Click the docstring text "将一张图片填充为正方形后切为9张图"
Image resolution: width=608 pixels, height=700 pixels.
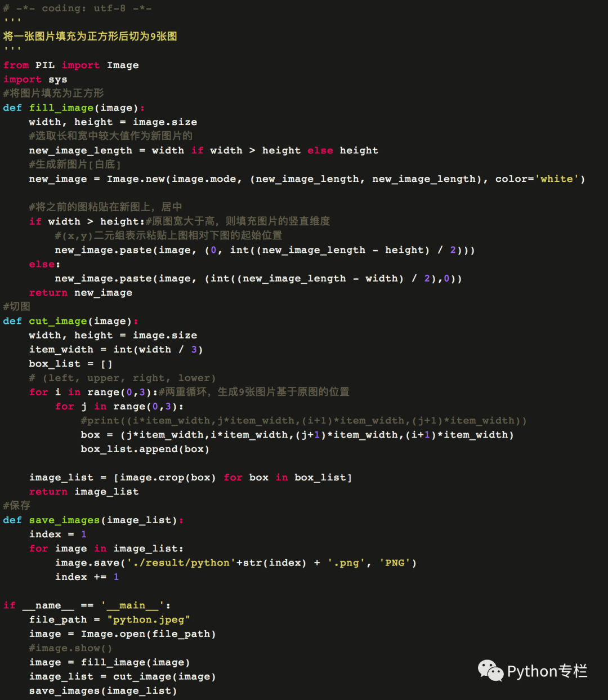point(90,37)
